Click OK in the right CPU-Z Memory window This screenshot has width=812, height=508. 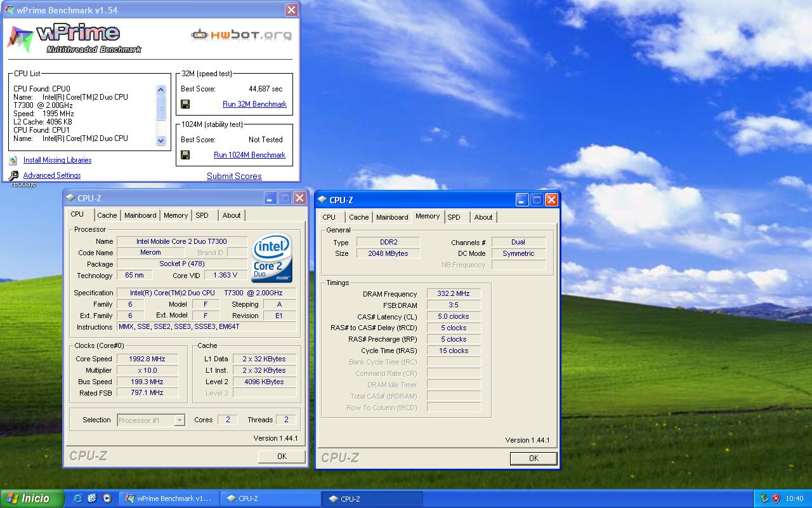coord(534,458)
